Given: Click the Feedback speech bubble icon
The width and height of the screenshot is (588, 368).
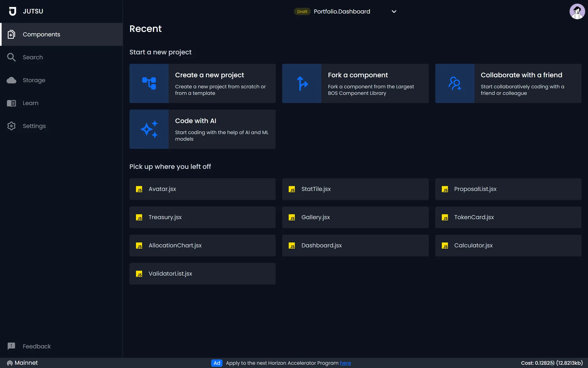Looking at the screenshot, I should click(11, 346).
